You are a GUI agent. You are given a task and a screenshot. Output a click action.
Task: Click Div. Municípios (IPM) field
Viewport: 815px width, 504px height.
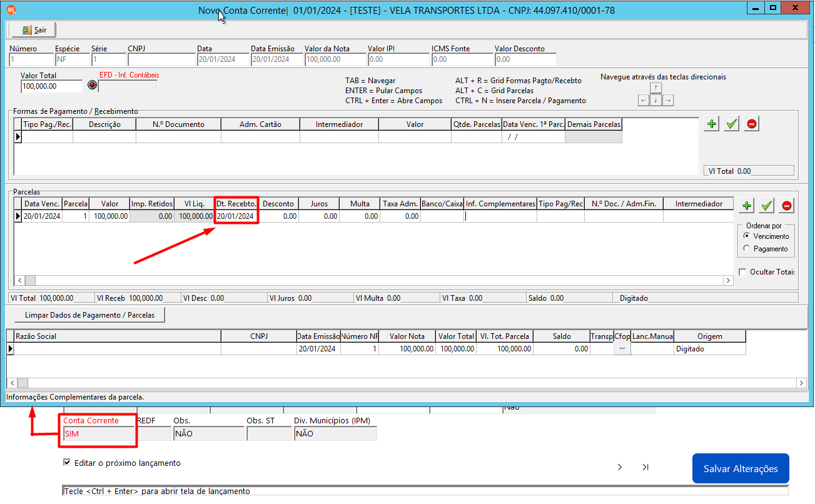point(335,434)
